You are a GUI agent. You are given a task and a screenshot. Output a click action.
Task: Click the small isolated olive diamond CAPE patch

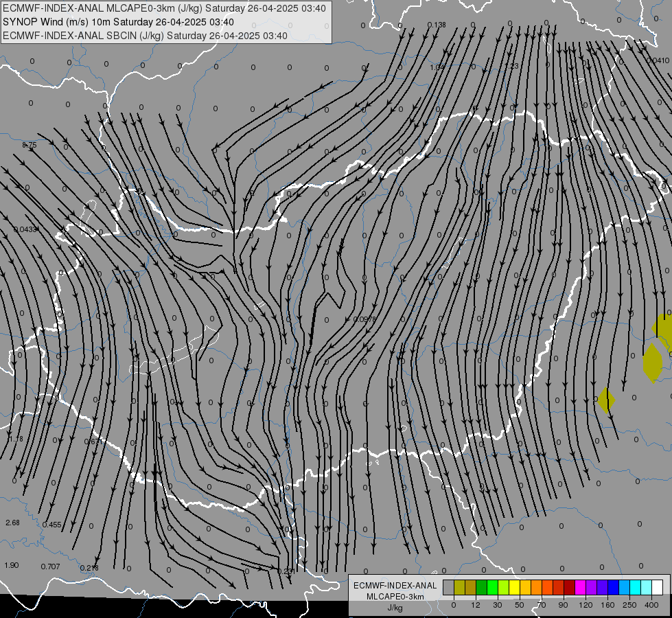click(606, 400)
